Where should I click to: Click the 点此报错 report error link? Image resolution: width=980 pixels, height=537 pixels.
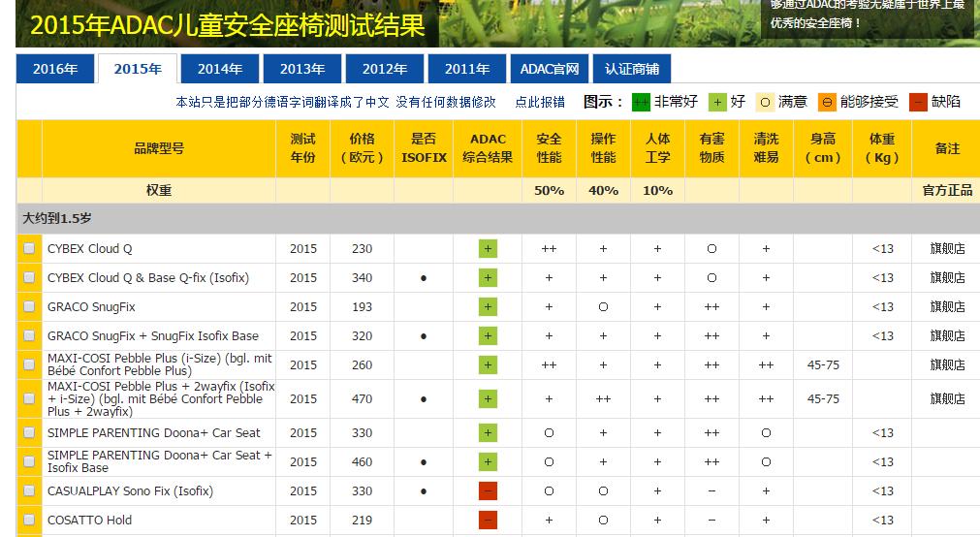540,102
